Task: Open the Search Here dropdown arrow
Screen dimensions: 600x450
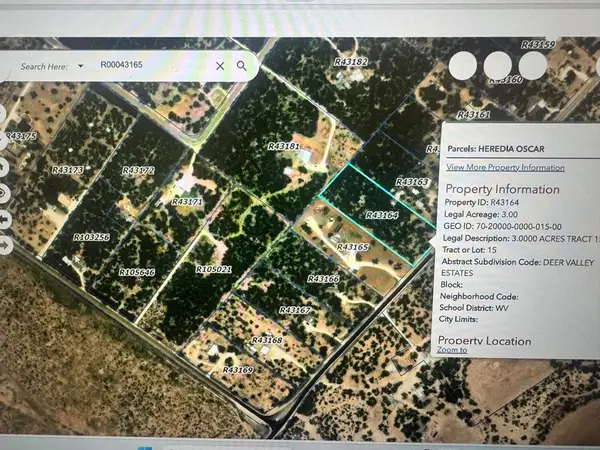Action: 82,67
